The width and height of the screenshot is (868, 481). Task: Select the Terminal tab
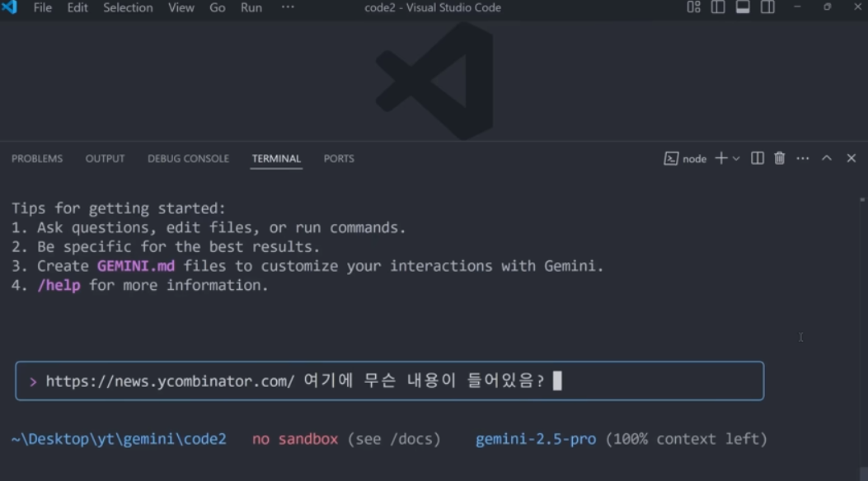[276, 159]
